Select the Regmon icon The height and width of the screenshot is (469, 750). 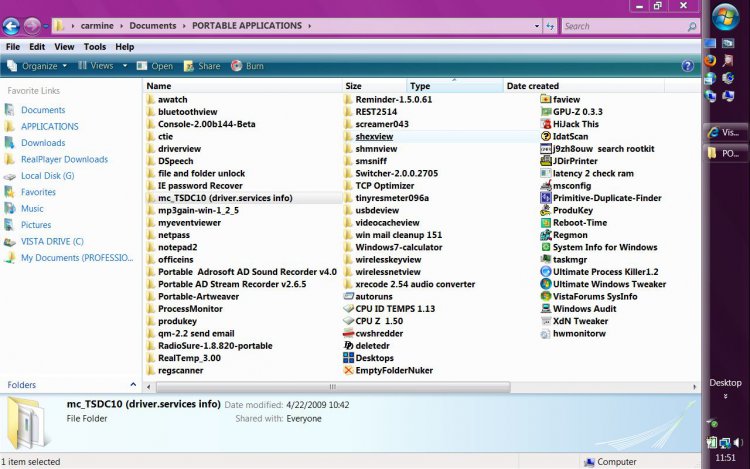coord(545,235)
